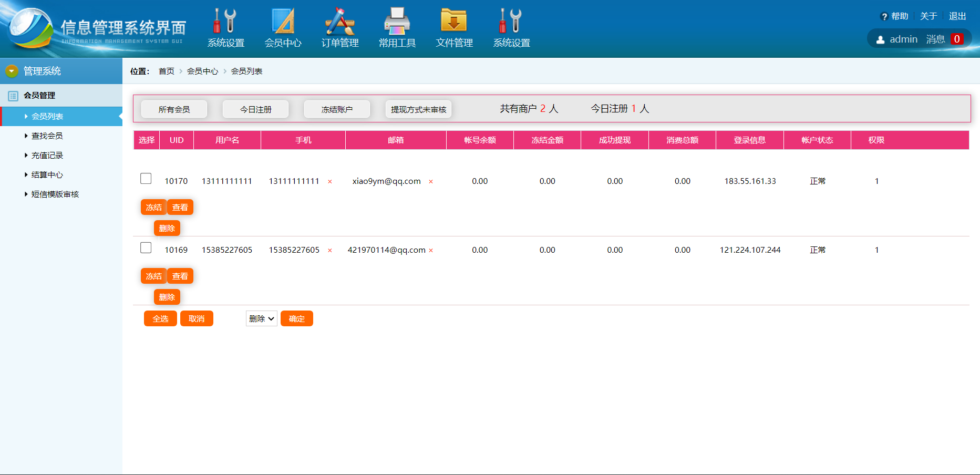Click the 用户名 column header

pos(227,140)
